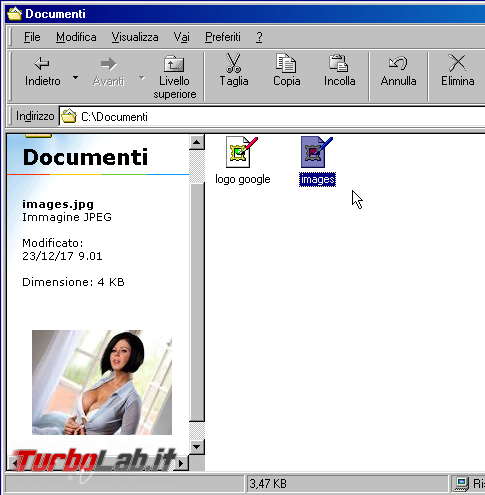Click the Documenti folder icon in title bar
The image size is (485, 495).
[14, 14]
